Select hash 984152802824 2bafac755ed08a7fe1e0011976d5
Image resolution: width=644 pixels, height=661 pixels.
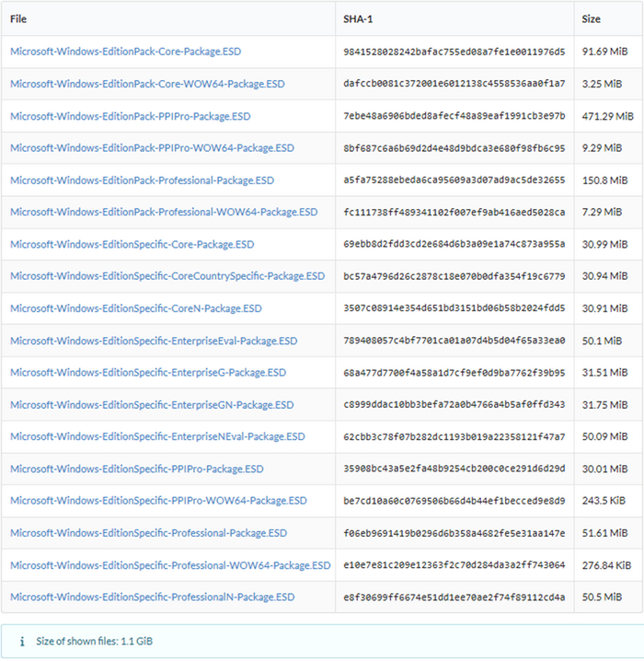(x=454, y=52)
